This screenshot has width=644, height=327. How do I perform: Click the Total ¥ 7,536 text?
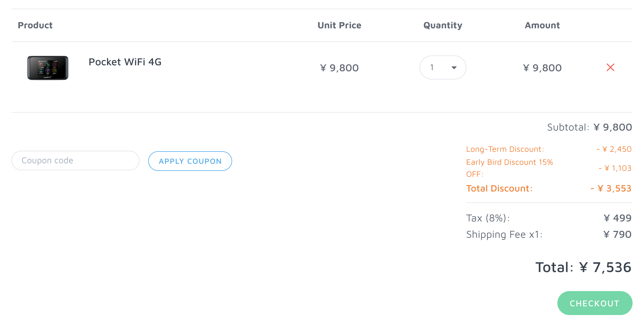(583, 267)
